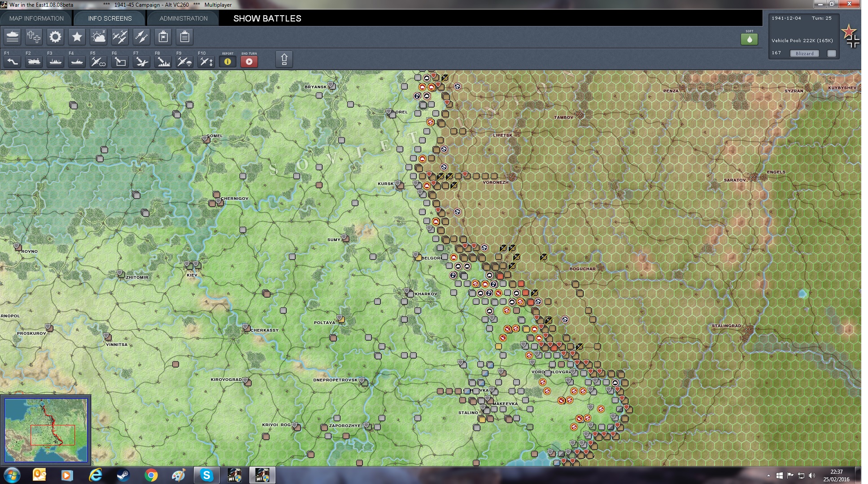Open the two opposing arrows info screen

point(141,37)
